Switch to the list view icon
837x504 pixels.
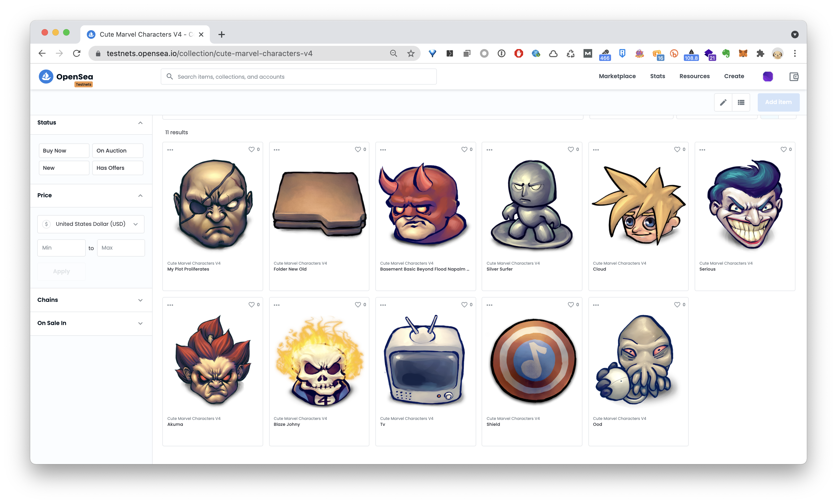click(741, 102)
